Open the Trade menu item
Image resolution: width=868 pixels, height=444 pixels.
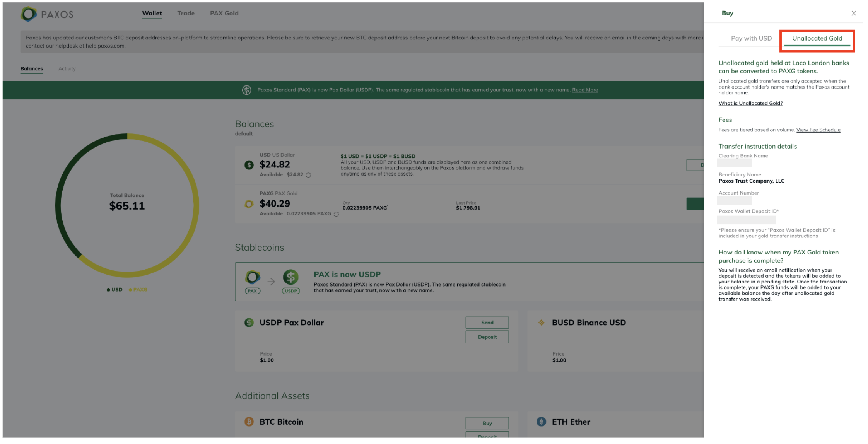(186, 13)
